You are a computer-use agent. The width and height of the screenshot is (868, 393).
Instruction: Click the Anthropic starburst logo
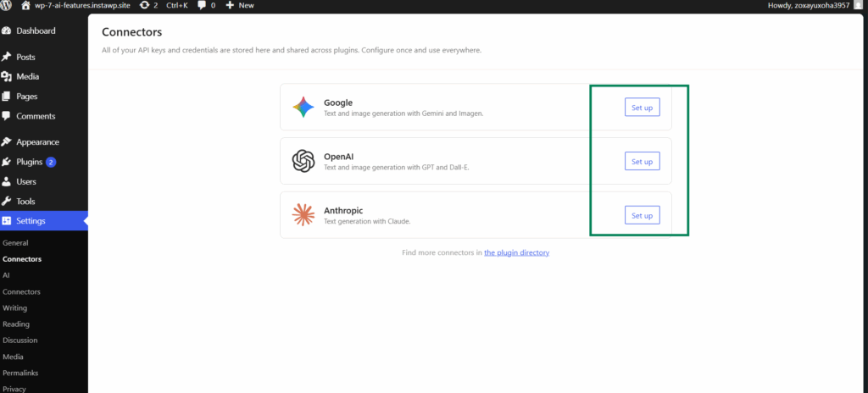pyautogui.click(x=303, y=215)
